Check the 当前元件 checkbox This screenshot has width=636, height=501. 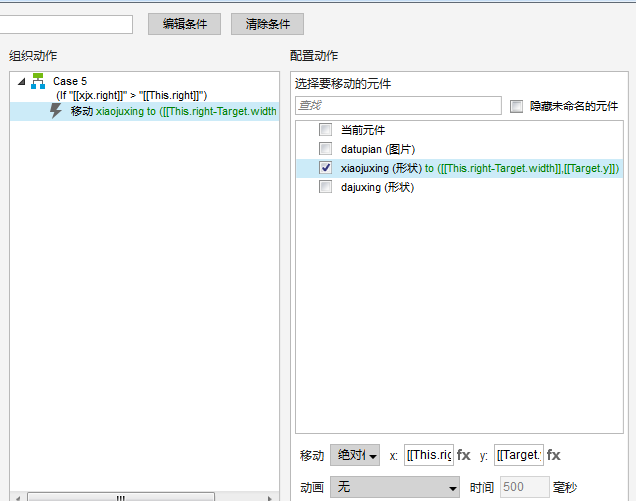point(325,129)
